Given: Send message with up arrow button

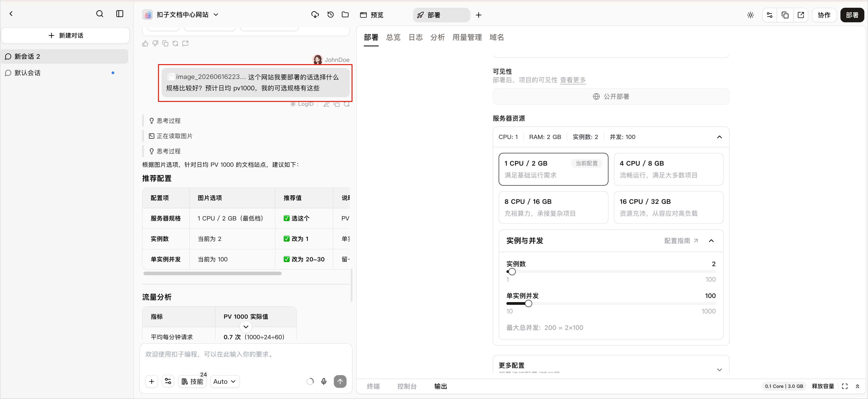Looking at the screenshot, I should pos(340,381).
